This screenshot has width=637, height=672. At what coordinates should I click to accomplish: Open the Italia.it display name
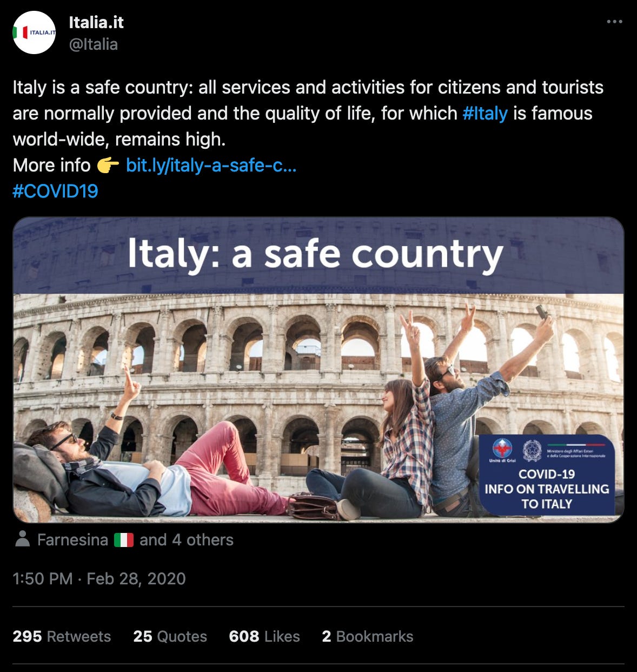pyautogui.click(x=96, y=22)
